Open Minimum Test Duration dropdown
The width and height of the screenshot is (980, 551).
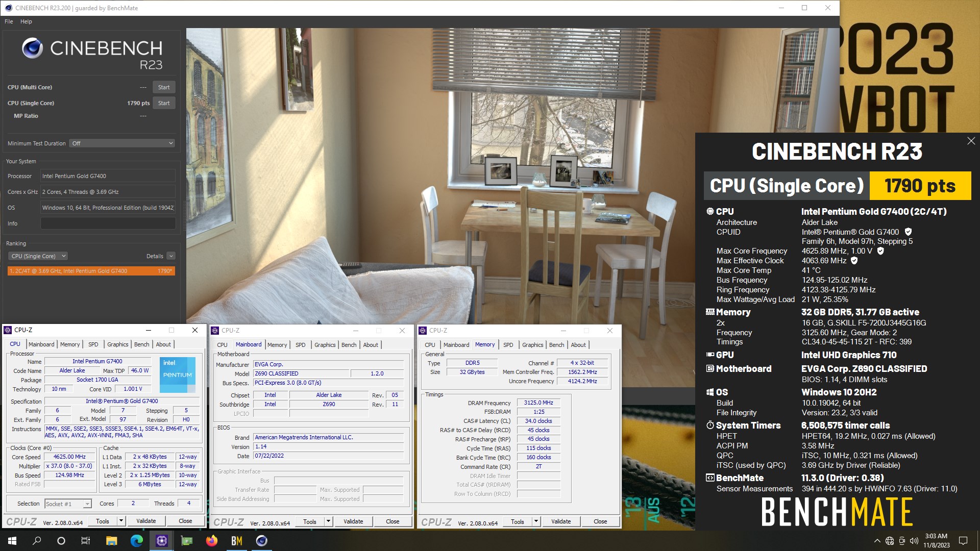pos(122,143)
